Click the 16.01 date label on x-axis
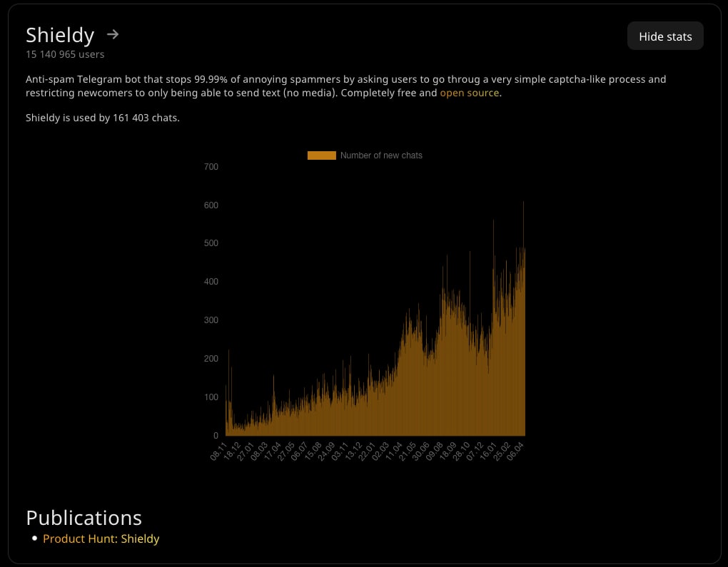The height and width of the screenshot is (567, 728). coord(487,451)
